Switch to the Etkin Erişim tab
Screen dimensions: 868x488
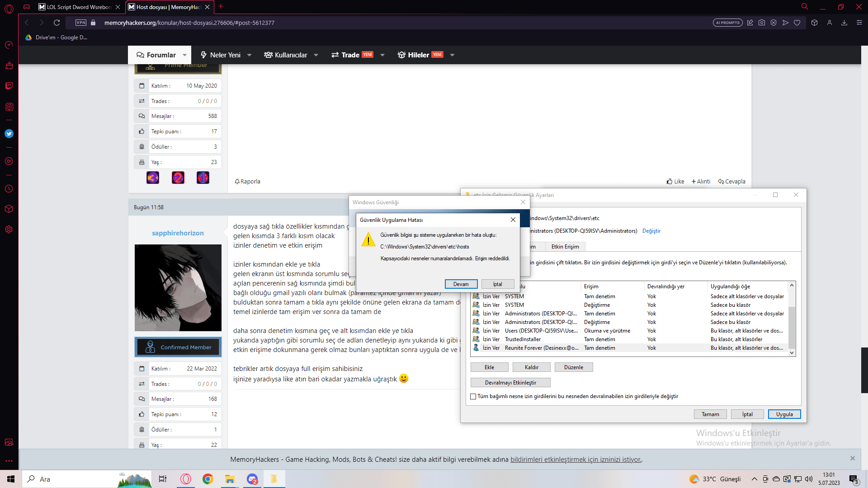[565, 247]
